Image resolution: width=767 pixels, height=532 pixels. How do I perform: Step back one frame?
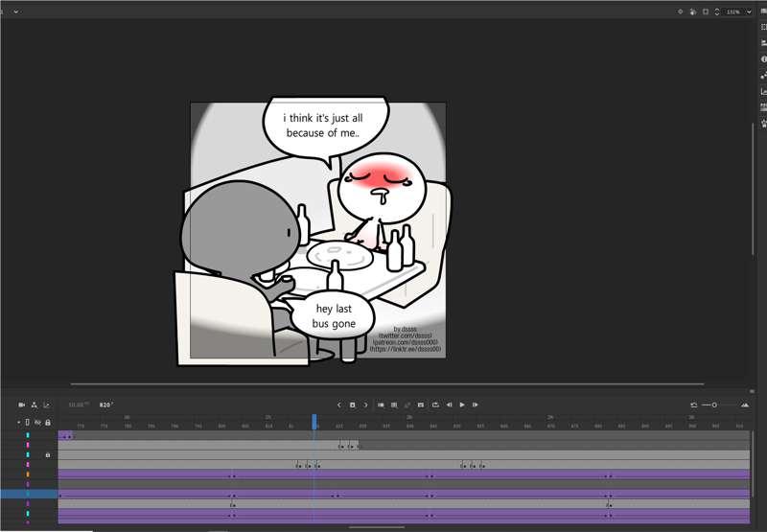coord(449,405)
